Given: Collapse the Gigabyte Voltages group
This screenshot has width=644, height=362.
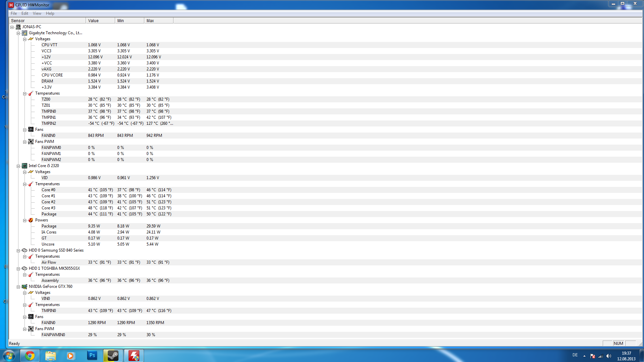Looking at the screenshot, I should 25,39.
